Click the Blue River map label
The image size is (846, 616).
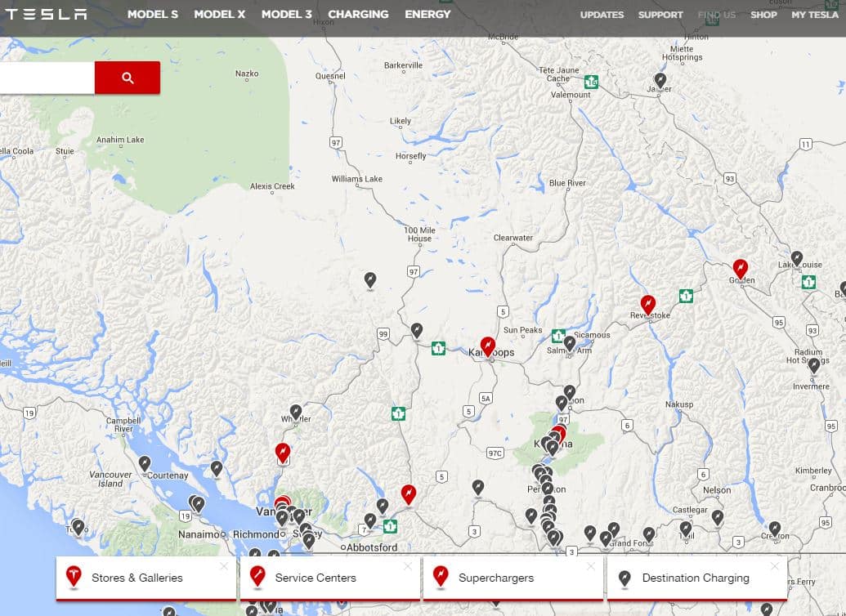(x=567, y=183)
